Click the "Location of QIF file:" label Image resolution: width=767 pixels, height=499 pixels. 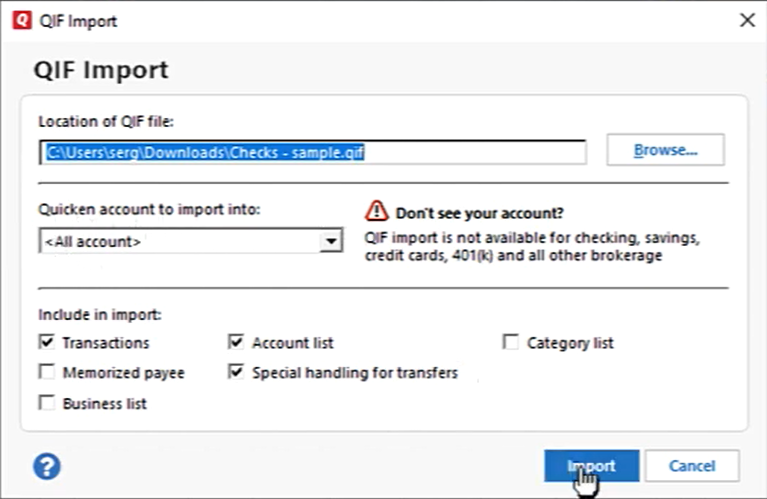point(106,121)
